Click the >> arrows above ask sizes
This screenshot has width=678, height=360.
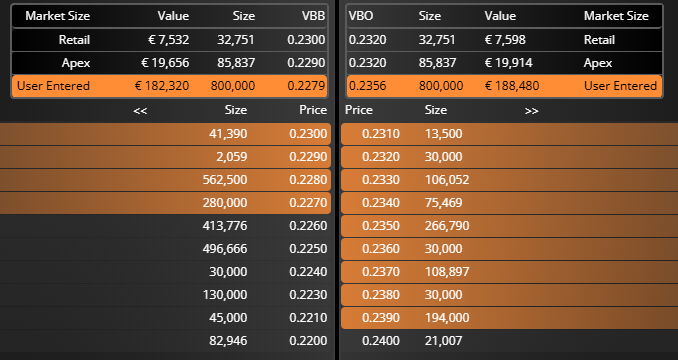point(531,111)
